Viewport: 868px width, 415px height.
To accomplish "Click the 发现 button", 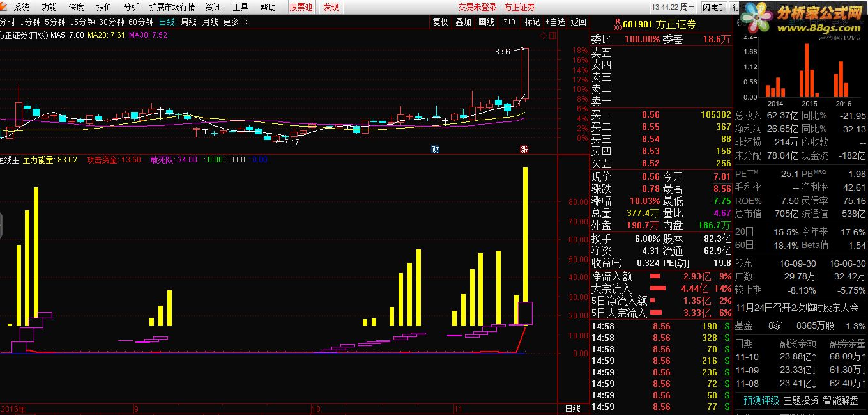I will coord(331,7).
